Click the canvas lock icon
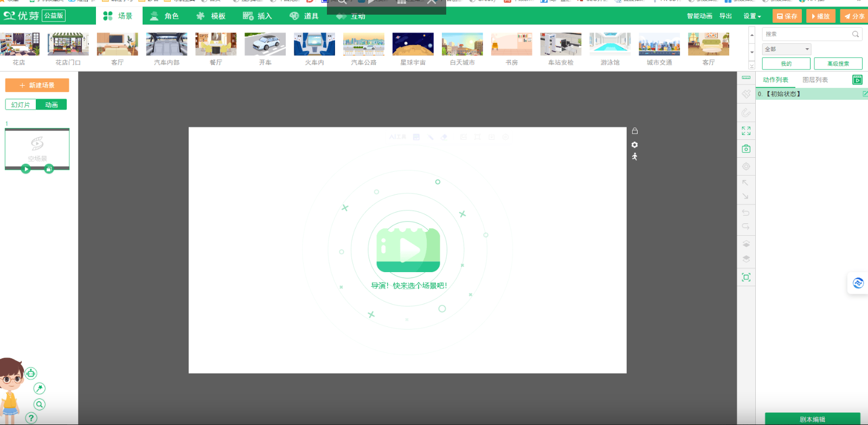 [x=635, y=131]
